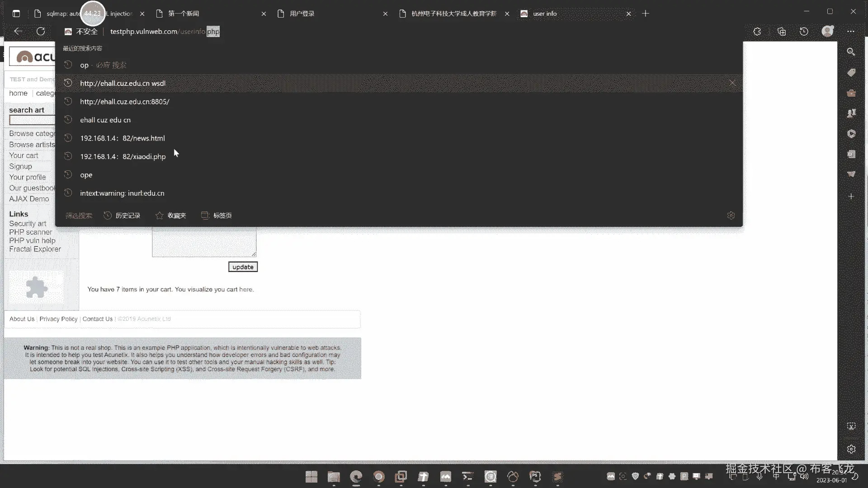Remove the ehall.cuz.edu.cn wsdl suggestion
Viewport: 868px width, 488px height.
point(732,83)
